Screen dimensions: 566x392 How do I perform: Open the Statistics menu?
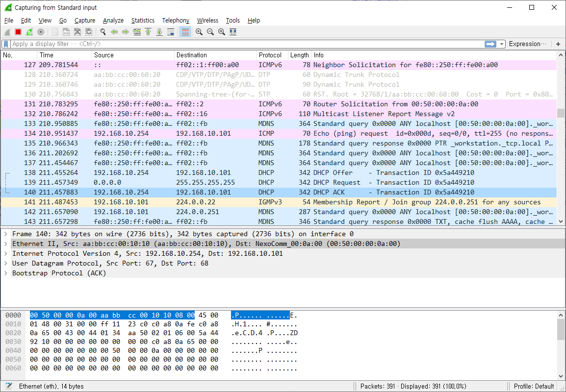143,21
